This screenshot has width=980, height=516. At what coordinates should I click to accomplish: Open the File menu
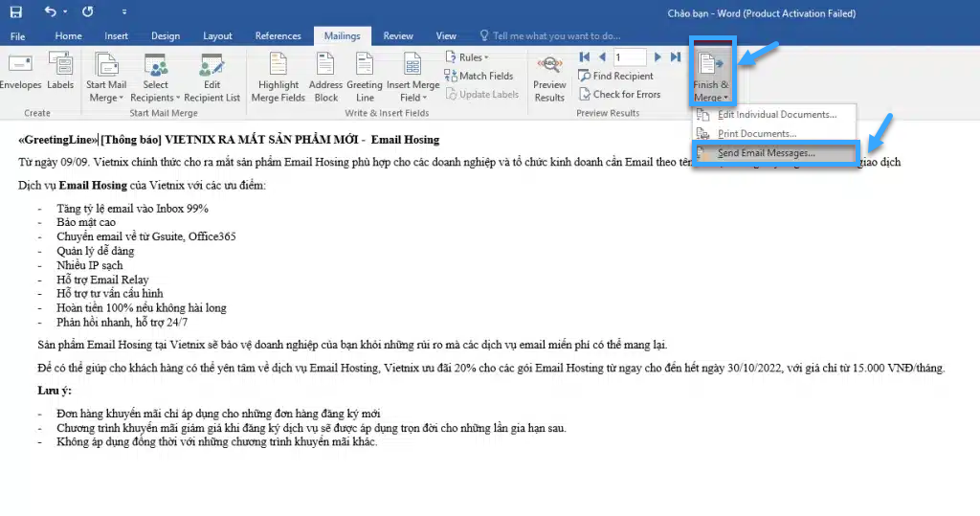[x=17, y=36]
